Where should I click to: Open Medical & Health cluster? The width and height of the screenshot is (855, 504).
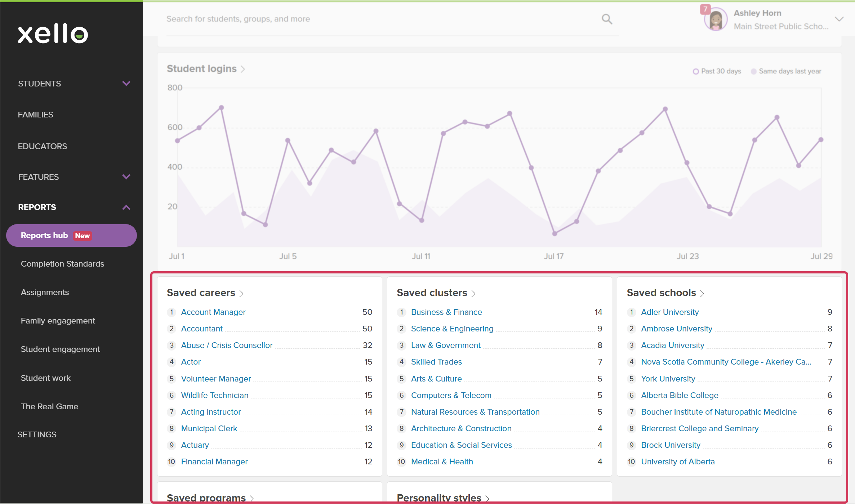point(442,461)
